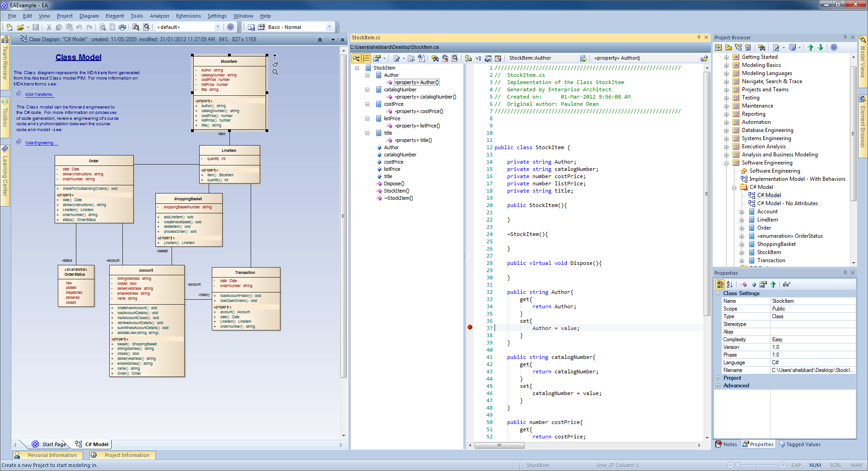Collapse the catalogNumber node in structure tree
This screenshot has height=471, width=868.
pyautogui.click(x=367, y=90)
